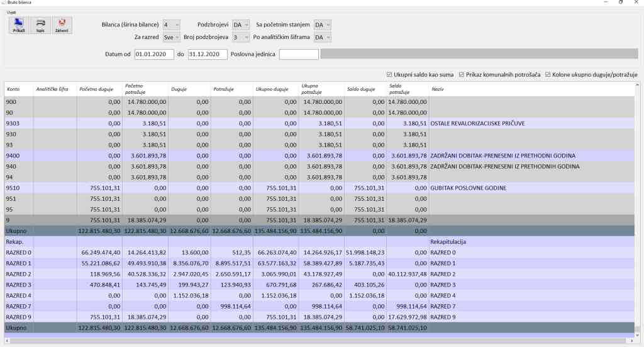
Task: Click the Datum od date field
Action: (x=153, y=54)
